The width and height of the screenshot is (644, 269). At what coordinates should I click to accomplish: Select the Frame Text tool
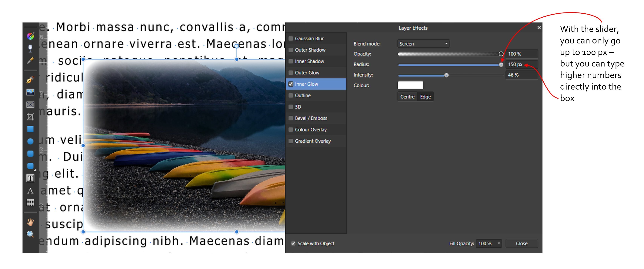30,178
